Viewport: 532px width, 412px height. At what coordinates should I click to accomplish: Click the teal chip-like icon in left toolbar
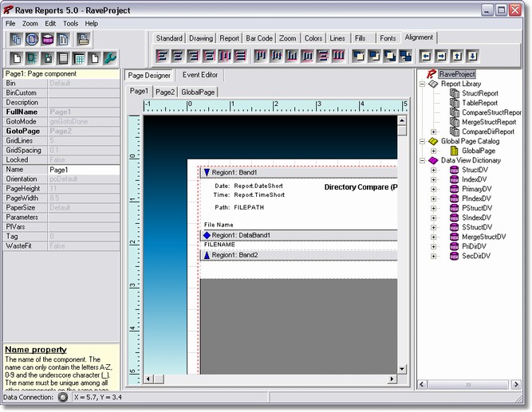32,58
